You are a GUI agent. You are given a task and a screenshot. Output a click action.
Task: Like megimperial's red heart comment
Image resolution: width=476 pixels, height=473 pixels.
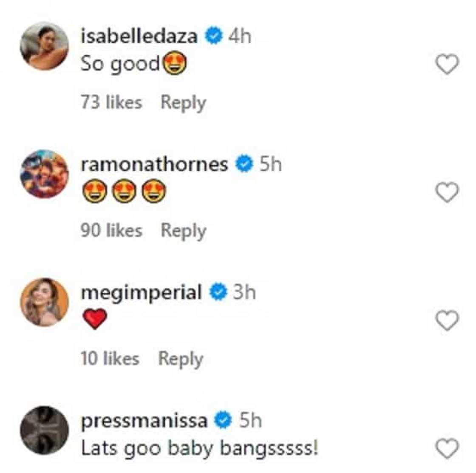tap(447, 320)
